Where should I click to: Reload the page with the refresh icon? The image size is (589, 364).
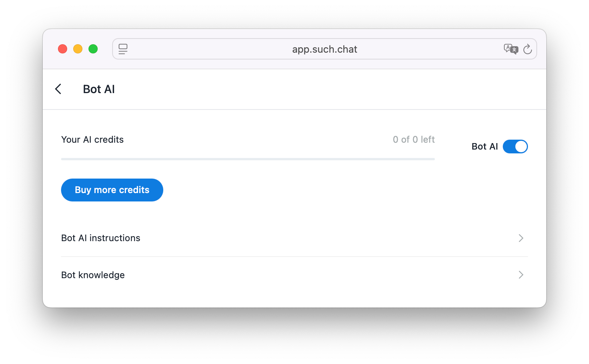coord(528,49)
